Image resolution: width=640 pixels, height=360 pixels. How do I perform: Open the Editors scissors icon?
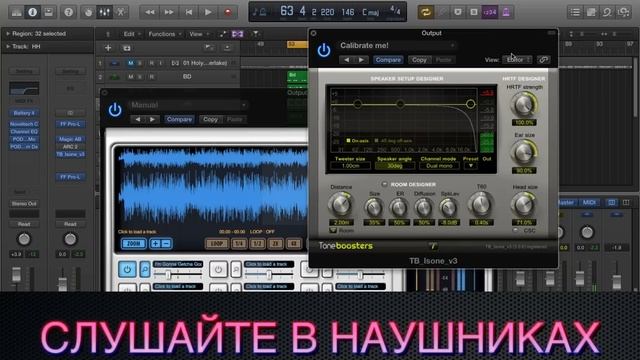120,12
